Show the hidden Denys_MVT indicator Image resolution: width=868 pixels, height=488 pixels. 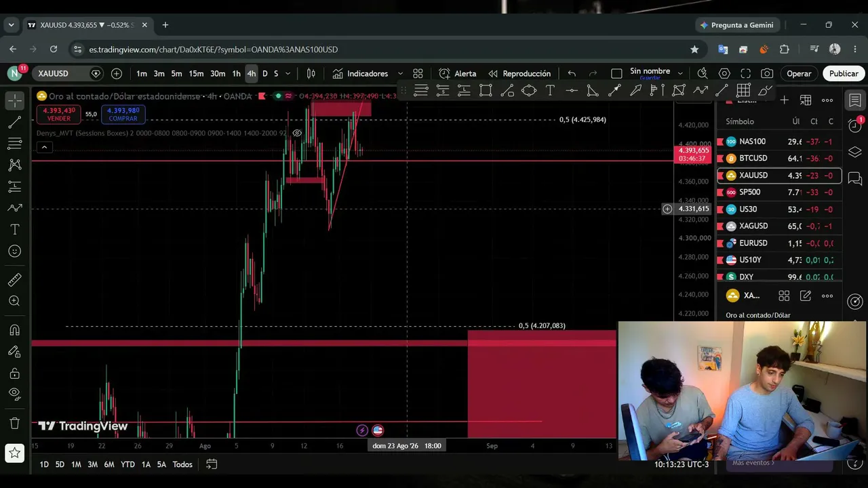click(297, 133)
